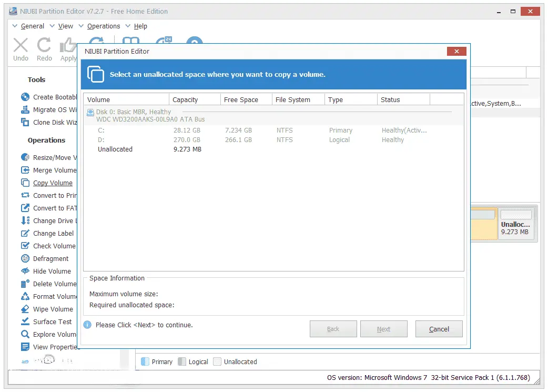The image size is (548, 392).
Task: Click the Unallocated legend color swatch
Action: click(x=217, y=361)
